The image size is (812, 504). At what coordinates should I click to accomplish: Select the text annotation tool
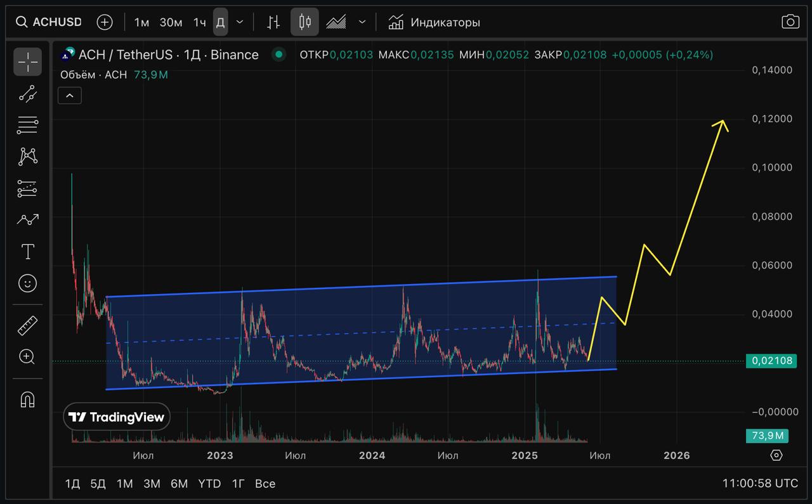coord(28,251)
